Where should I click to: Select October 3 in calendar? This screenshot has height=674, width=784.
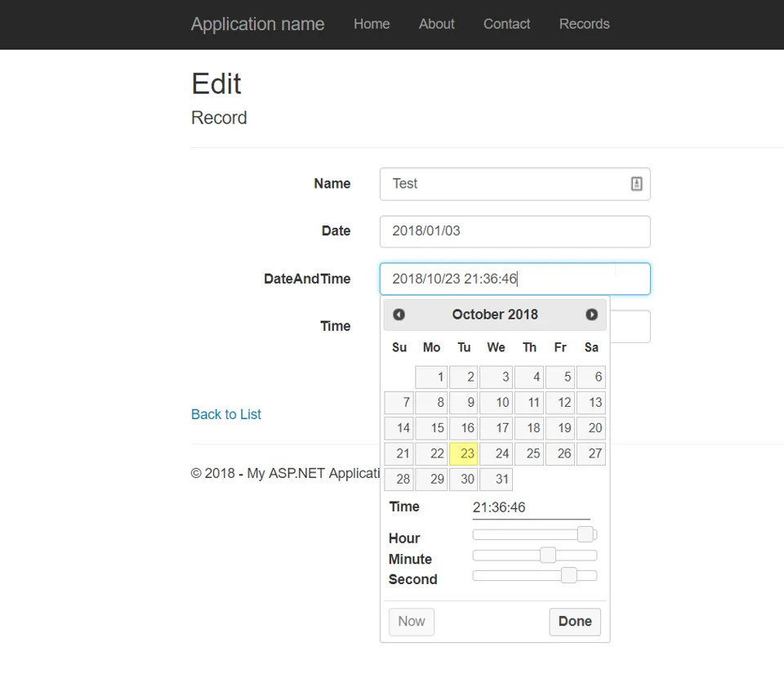[x=496, y=377]
